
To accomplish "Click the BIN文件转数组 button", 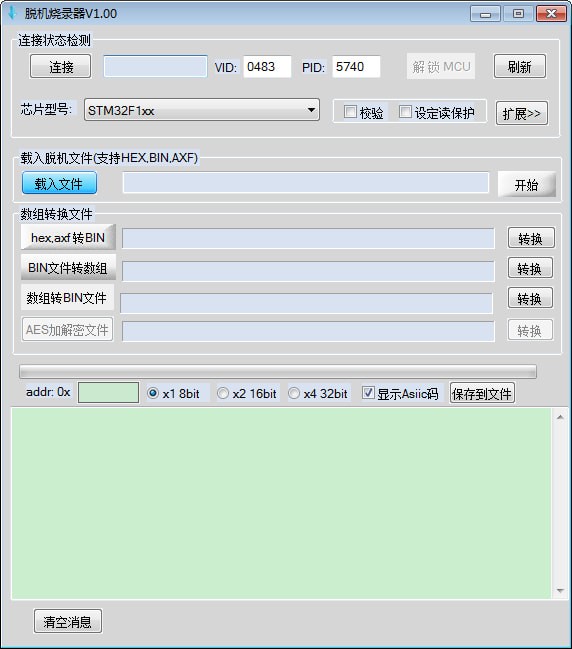I will pyautogui.click(x=68, y=268).
